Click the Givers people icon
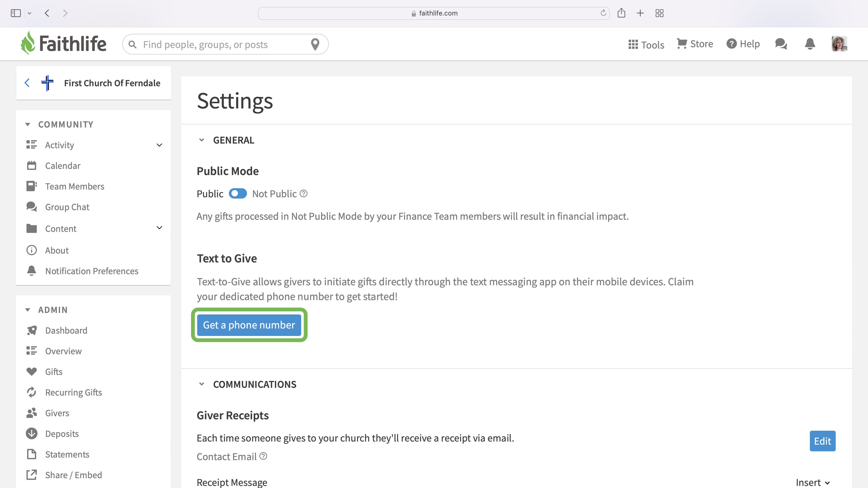The width and height of the screenshot is (868, 488). point(32,413)
